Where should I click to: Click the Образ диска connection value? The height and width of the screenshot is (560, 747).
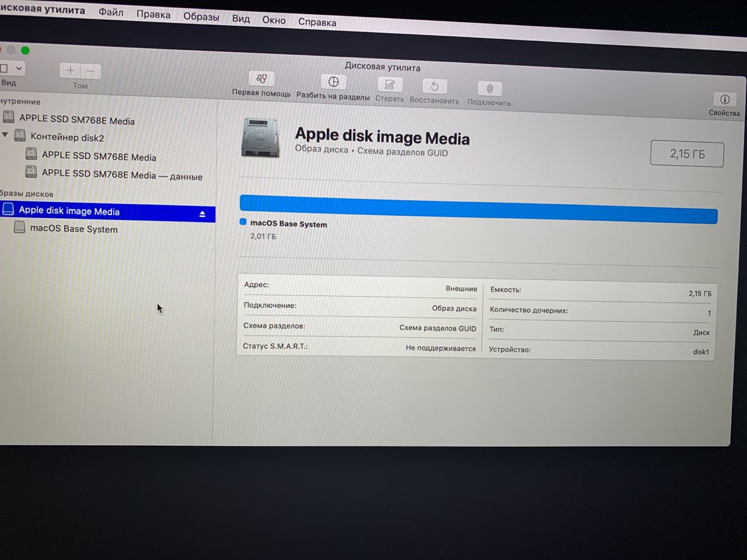[454, 308]
